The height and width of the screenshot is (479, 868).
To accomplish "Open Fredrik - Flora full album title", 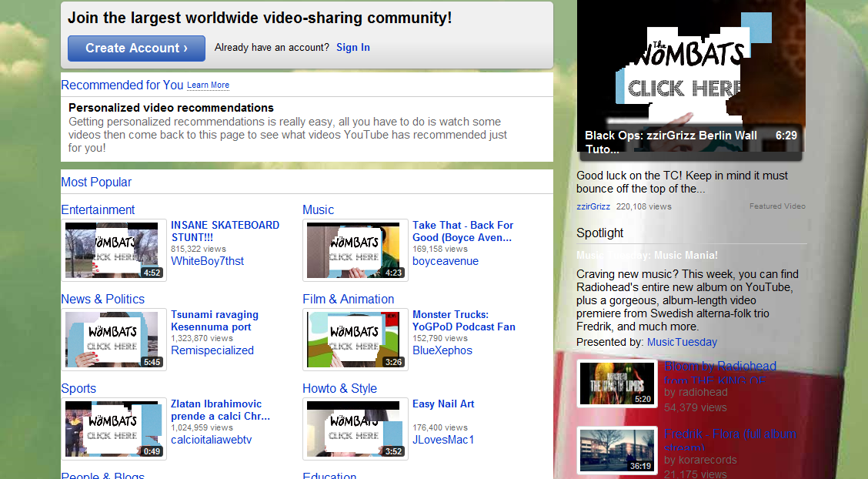I will (x=730, y=440).
